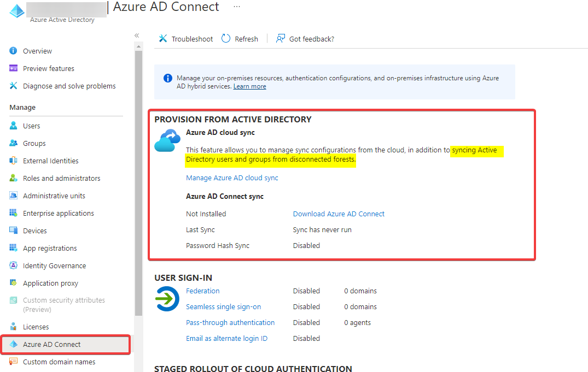The width and height of the screenshot is (588, 372).
Task: Select Azure AD Connect menu item
Action: click(x=66, y=344)
